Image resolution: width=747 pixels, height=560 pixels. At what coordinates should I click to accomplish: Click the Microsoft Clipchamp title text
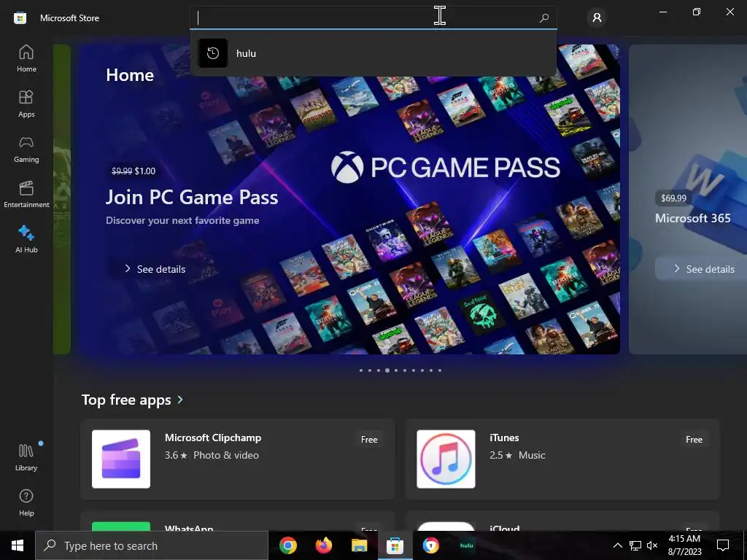point(213,437)
